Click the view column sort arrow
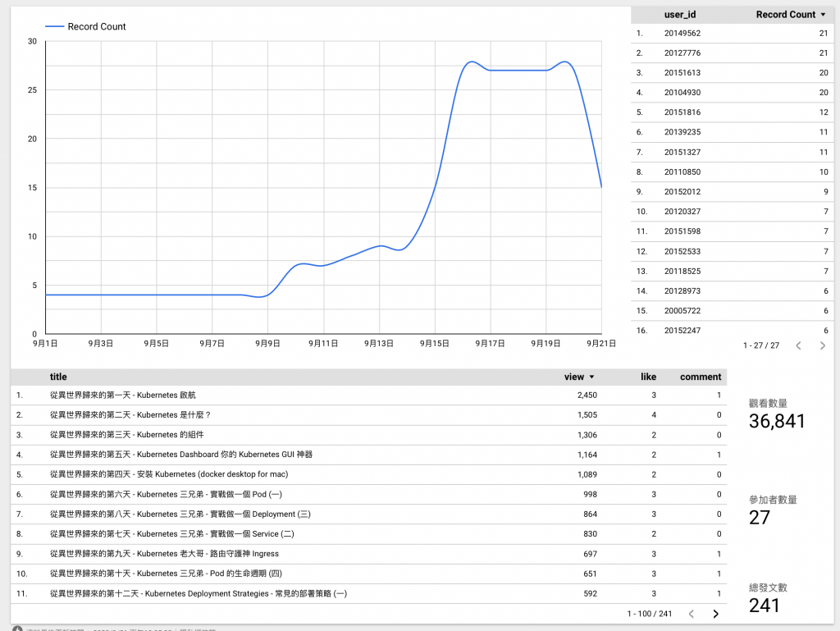Screen dimensions: 840x631 point(592,377)
